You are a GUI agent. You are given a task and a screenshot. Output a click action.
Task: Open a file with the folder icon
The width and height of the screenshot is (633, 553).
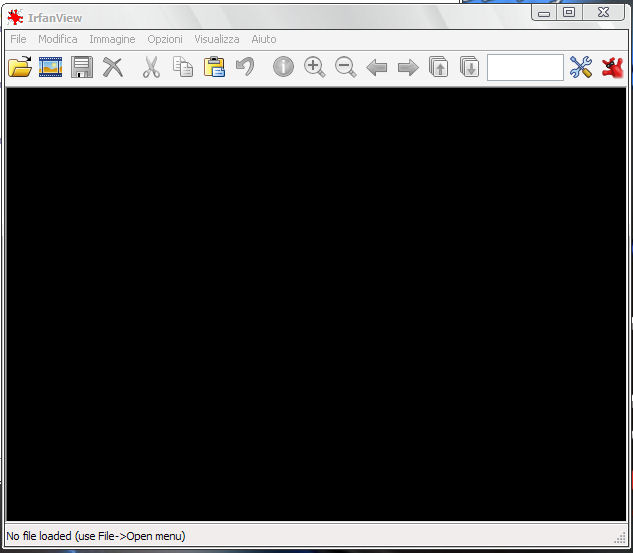(20, 67)
